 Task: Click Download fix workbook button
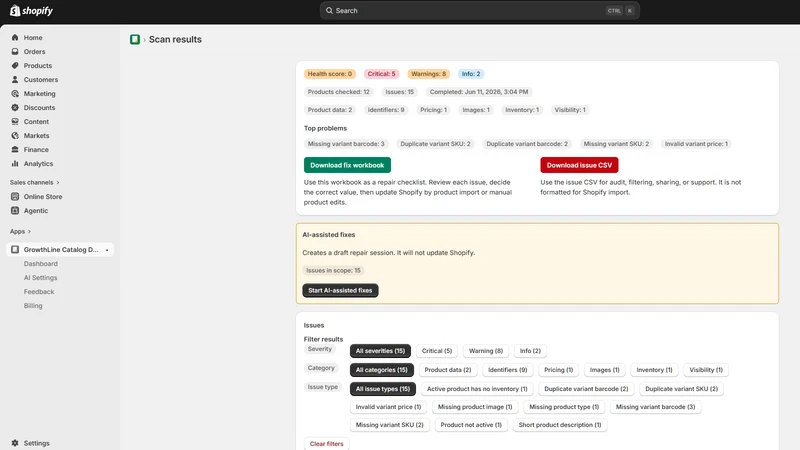[x=347, y=165]
